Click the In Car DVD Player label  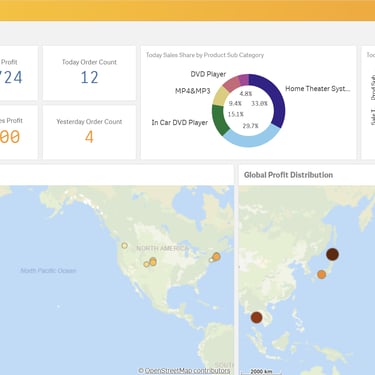(x=180, y=123)
